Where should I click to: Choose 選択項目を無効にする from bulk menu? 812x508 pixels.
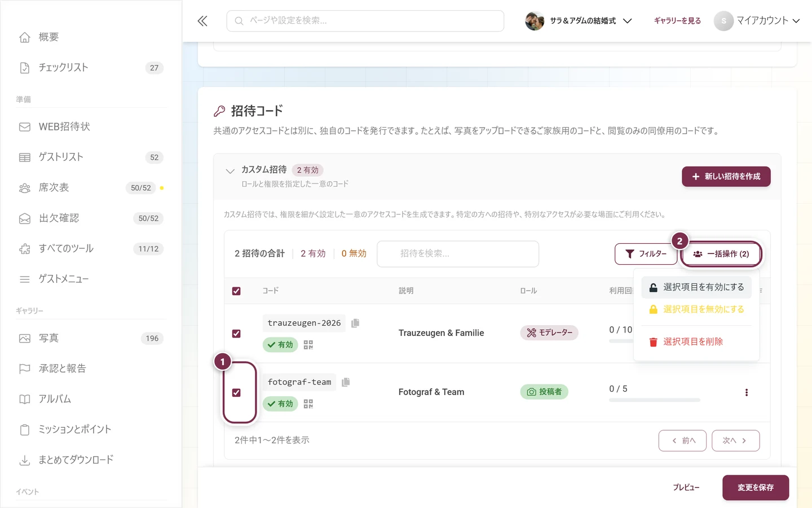click(696, 309)
